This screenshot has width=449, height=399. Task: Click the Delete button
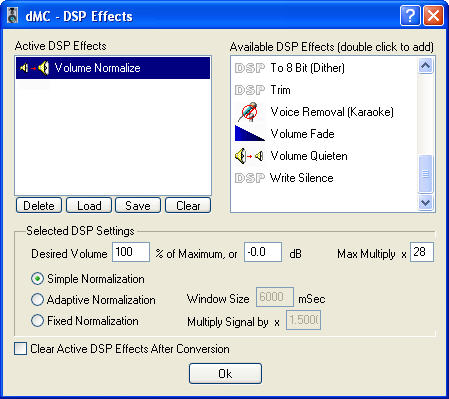[x=39, y=205]
